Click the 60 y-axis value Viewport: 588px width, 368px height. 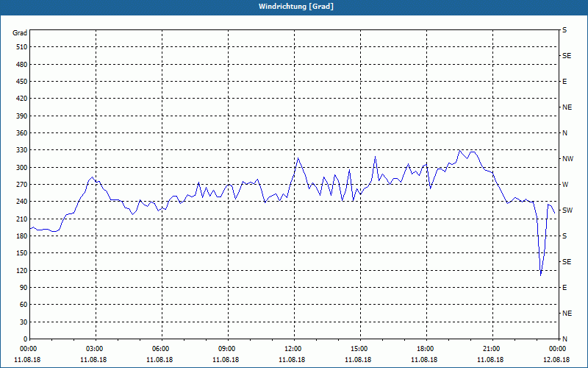(x=24, y=305)
